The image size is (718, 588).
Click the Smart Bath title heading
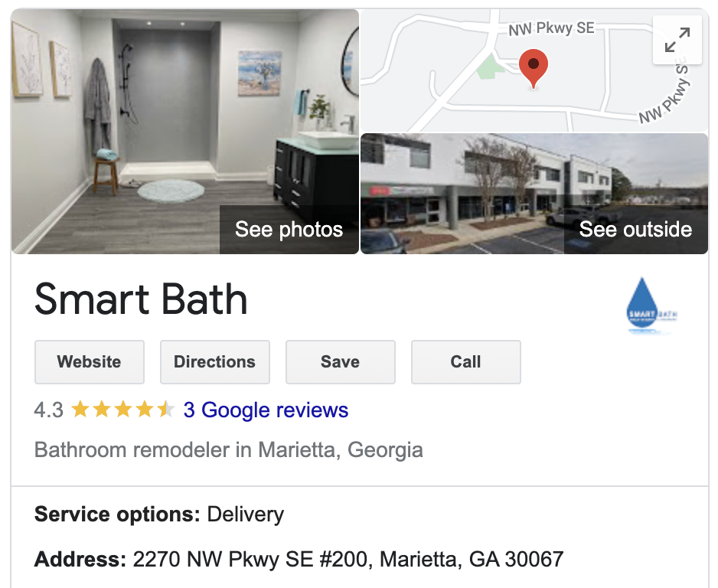[x=141, y=299]
